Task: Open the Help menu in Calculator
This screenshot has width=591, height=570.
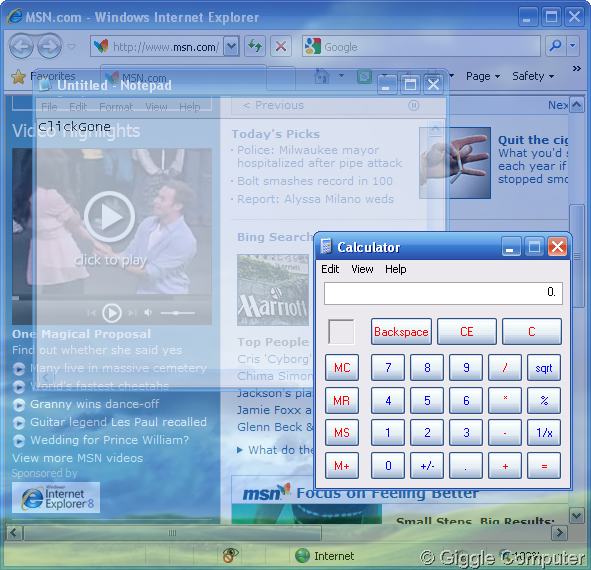Action: coord(395,269)
